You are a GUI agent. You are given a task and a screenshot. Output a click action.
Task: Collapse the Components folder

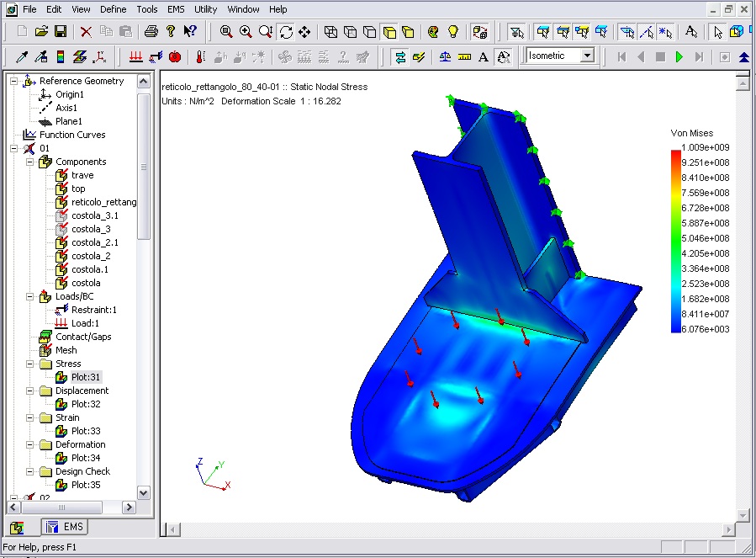[x=30, y=162]
